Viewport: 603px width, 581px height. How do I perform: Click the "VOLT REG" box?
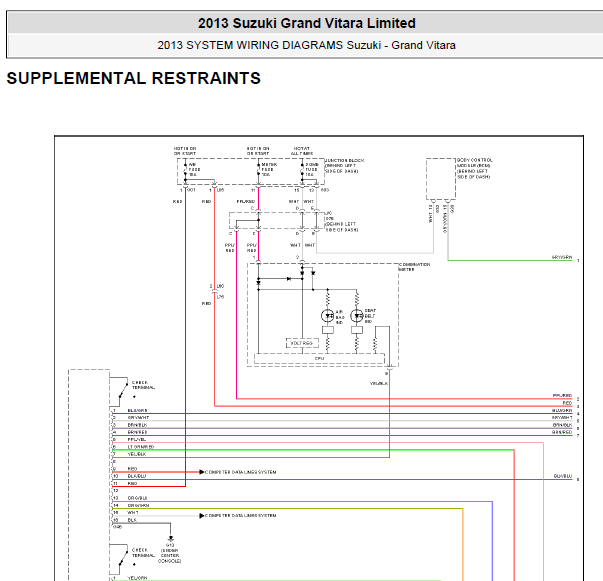click(x=302, y=343)
